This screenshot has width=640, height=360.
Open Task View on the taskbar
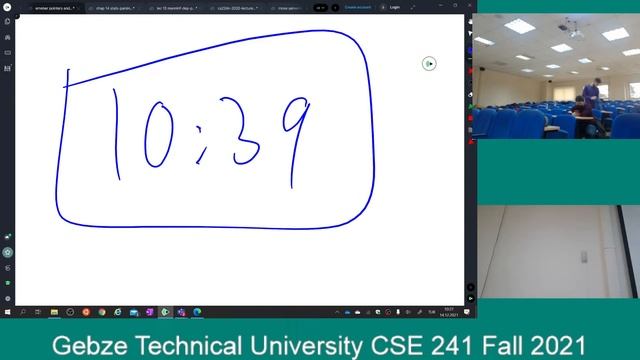(38, 312)
